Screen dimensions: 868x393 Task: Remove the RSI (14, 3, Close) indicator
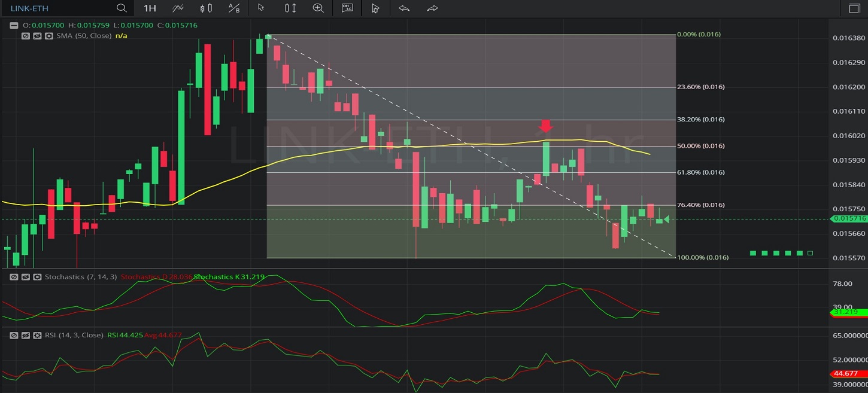click(x=14, y=335)
